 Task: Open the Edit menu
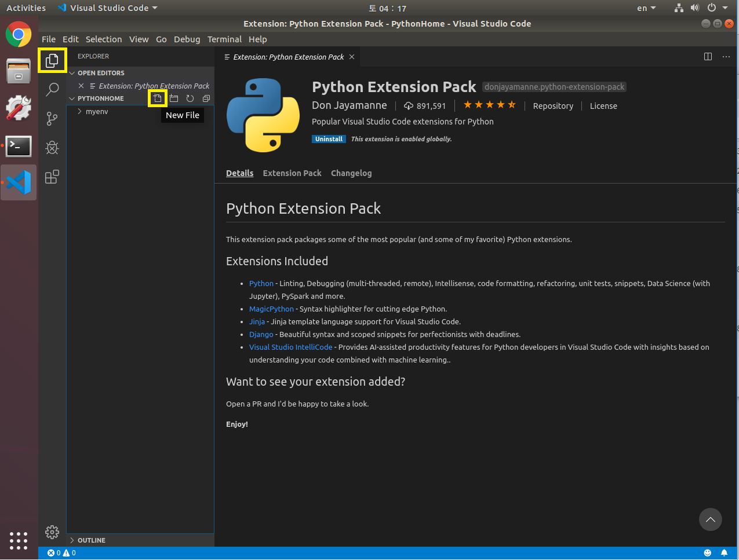coord(71,39)
